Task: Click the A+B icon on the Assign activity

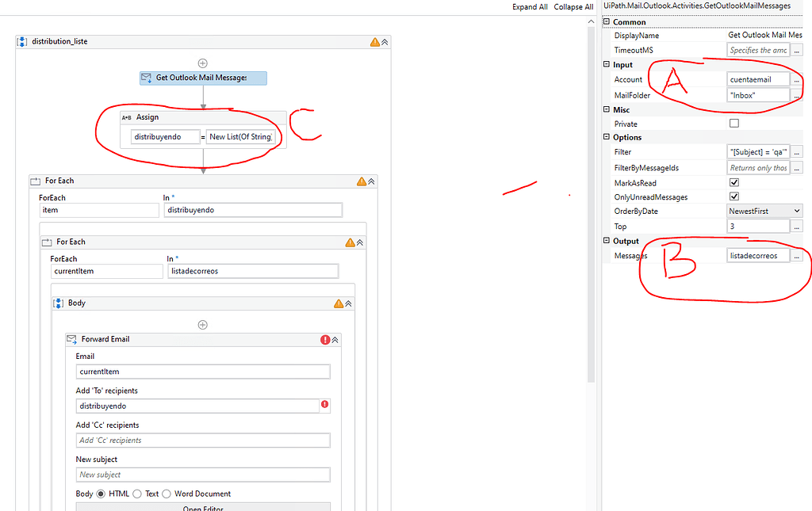Action: (x=128, y=116)
